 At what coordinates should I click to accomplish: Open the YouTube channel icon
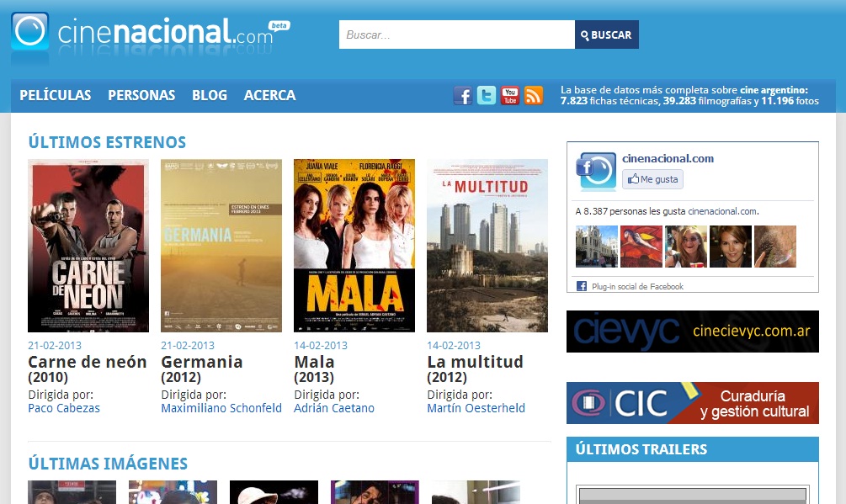pos(509,95)
